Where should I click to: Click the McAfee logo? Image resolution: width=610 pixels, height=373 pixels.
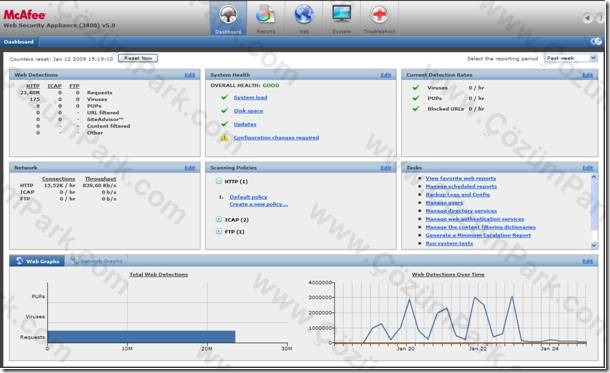[x=25, y=15]
